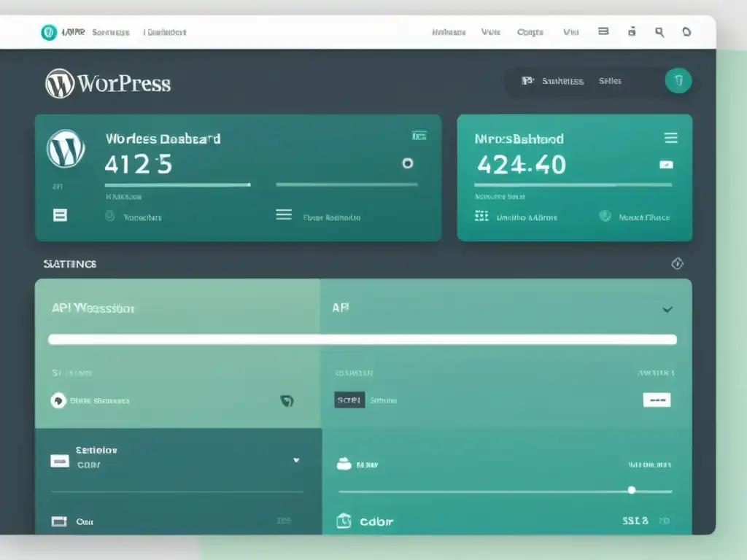Go to the Vvle navigation item
This screenshot has height=560, width=747.
[x=491, y=32]
